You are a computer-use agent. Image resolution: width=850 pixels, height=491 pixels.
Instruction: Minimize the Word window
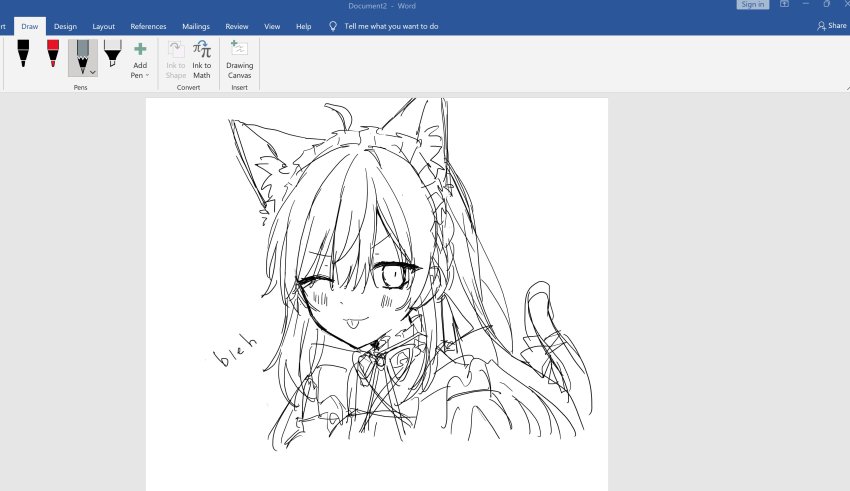point(806,4)
